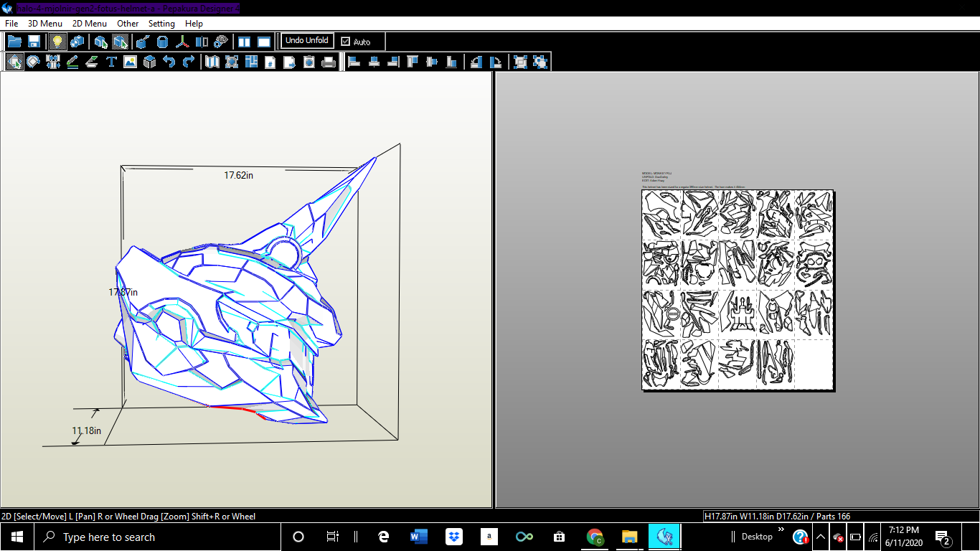The height and width of the screenshot is (551, 980).
Task: Align selected parts to the left
Action: 354,62
